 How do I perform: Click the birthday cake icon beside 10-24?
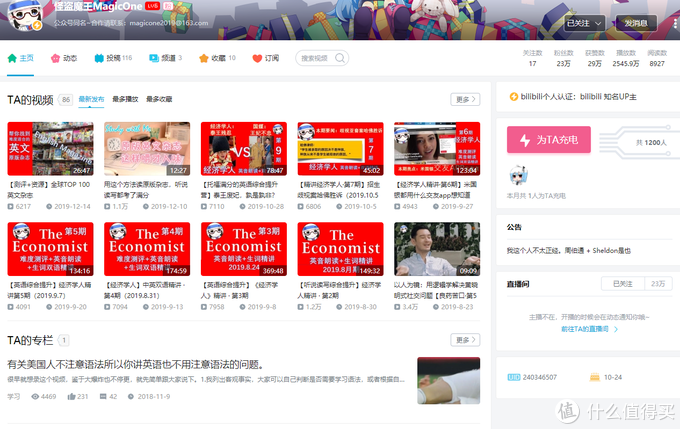(595, 377)
